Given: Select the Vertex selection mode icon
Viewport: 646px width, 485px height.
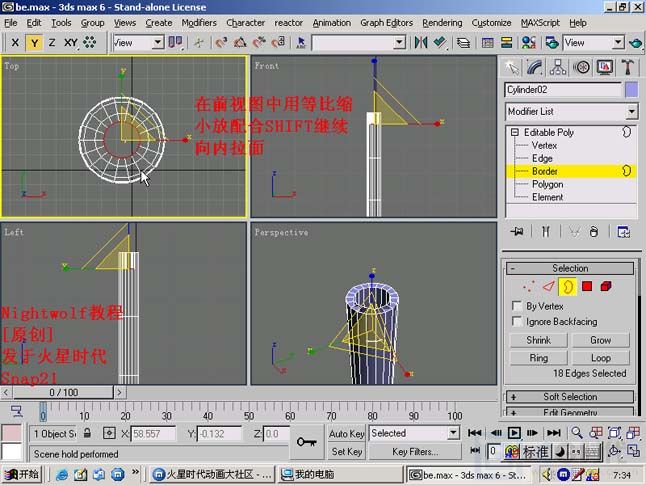Looking at the screenshot, I should 528,286.
